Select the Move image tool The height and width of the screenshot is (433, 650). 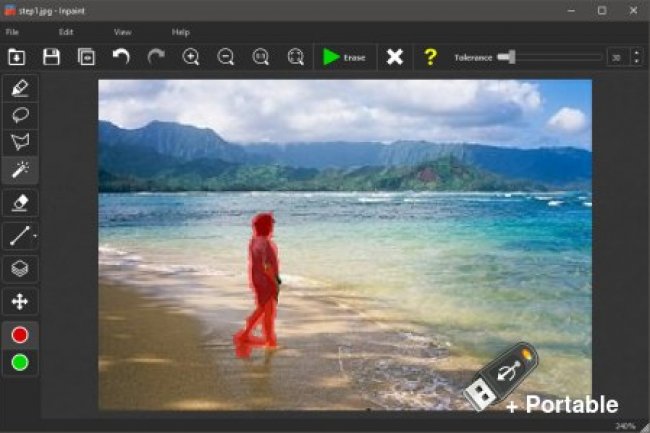tap(20, 301)
